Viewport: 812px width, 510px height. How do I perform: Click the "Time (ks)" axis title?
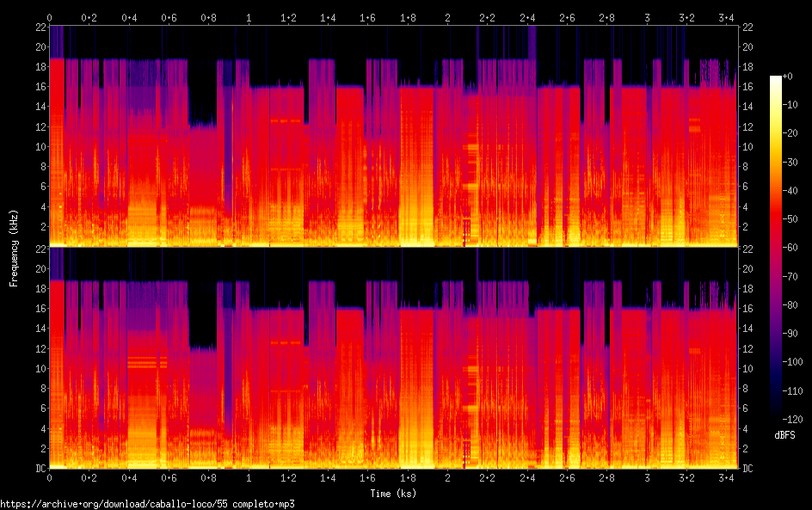point(393,494)
